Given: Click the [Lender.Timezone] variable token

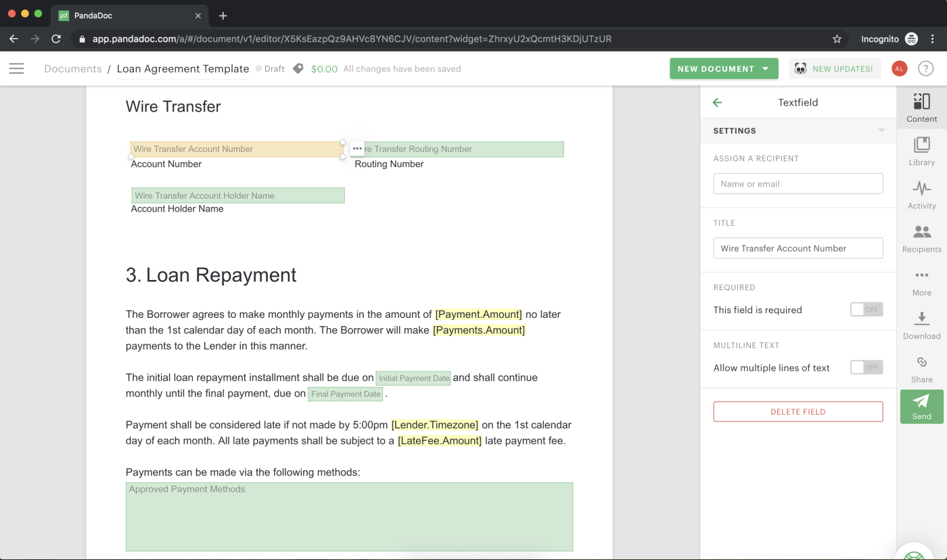Looking at the screenshot, I should 435,425.
